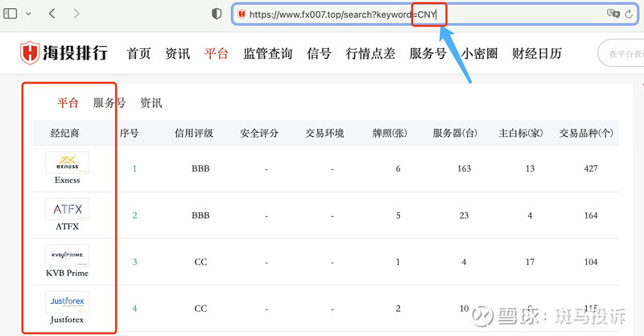Open 服务号 in top navigation
The image size is (644, 336).
coord(428,53)
